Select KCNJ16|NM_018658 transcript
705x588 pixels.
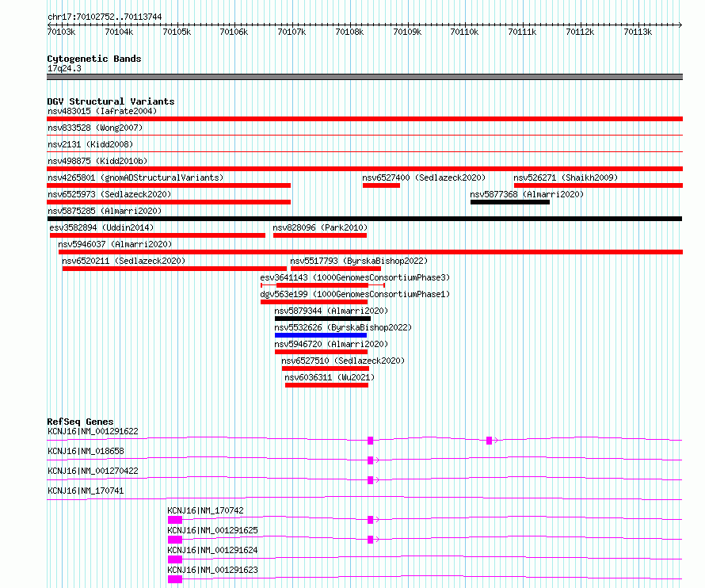click(86, 451)
